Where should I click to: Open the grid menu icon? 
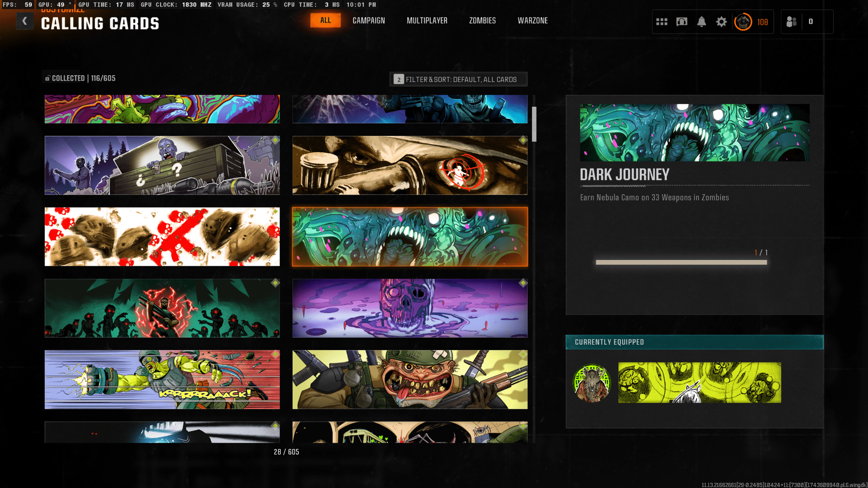[x=661, y=22]
